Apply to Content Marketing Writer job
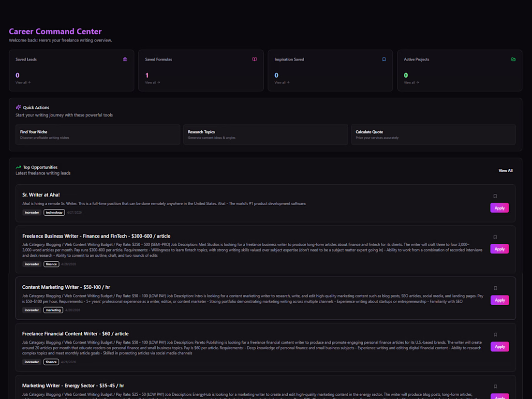 pyautogui.click(x=500, y=300)
